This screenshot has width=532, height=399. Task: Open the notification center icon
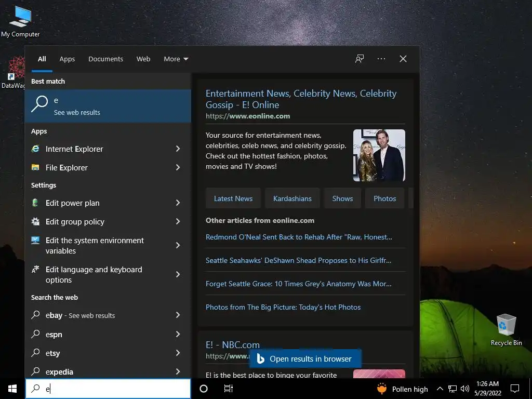[x=515, y=389]
